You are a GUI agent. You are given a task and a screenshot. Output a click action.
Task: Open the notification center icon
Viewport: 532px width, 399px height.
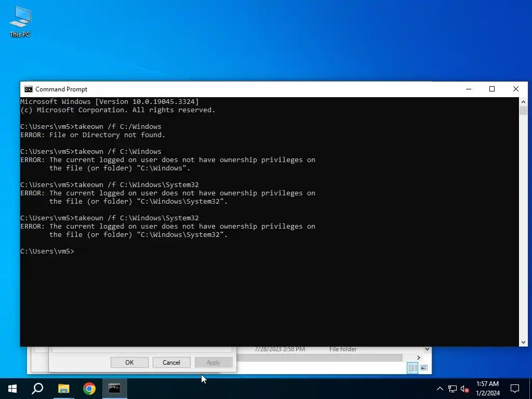(515, 389)
